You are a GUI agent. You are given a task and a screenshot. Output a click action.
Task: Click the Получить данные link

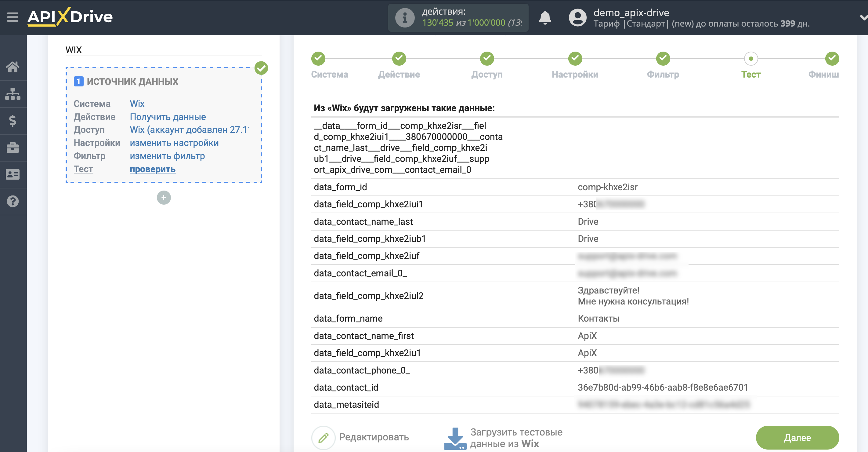[x=168, y=117]
